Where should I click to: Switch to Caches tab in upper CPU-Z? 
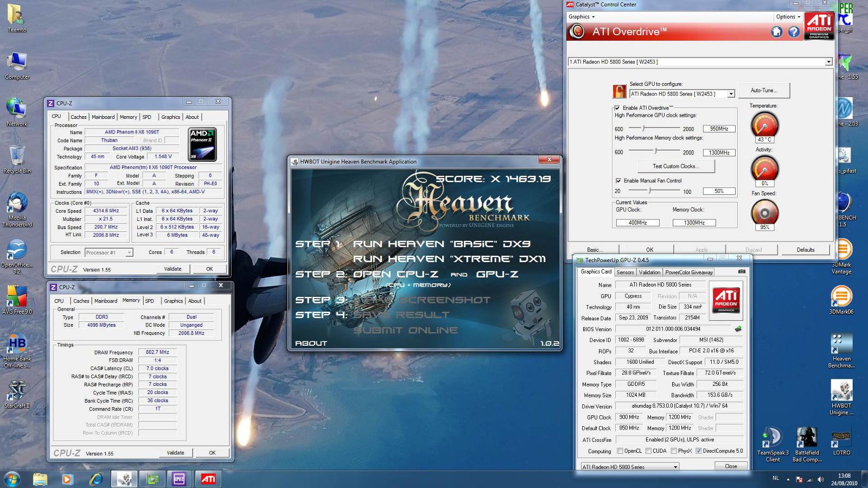[78, 117]
